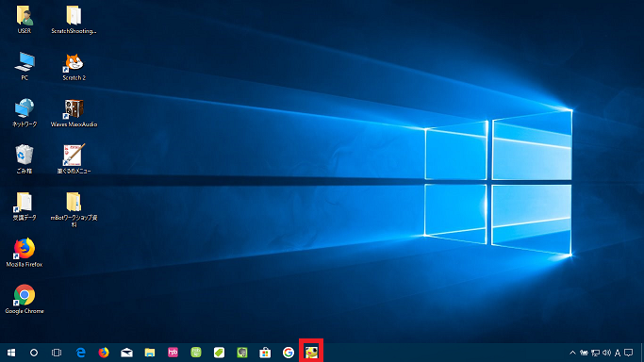
Task: Show hidden system tray icons
Action: click(x=572, y=353)
